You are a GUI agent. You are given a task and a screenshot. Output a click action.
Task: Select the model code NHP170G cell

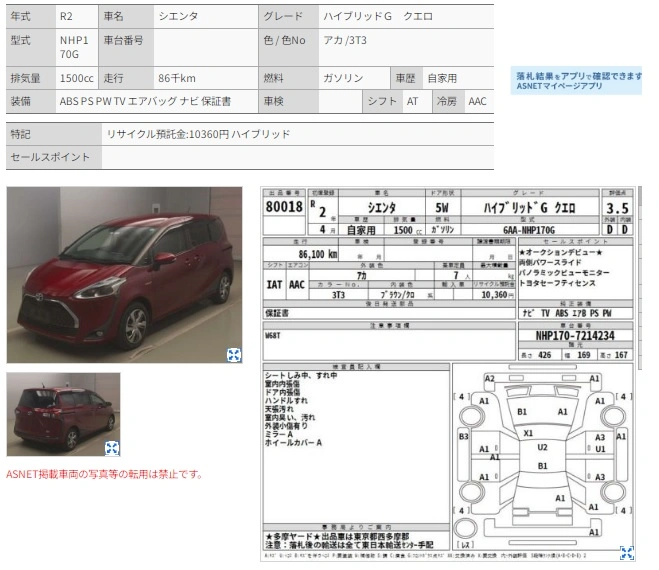click(x=77, y=47)
